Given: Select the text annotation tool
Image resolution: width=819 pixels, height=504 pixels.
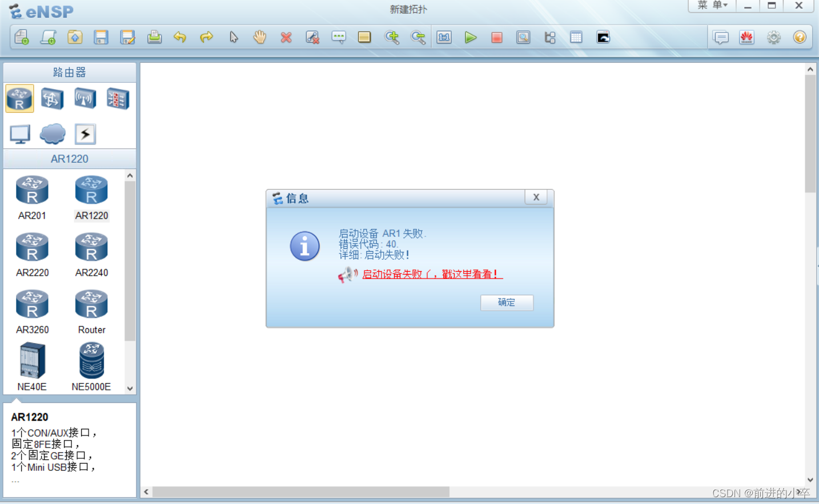Looking at the screenshot, I should [x=339, y=38].
